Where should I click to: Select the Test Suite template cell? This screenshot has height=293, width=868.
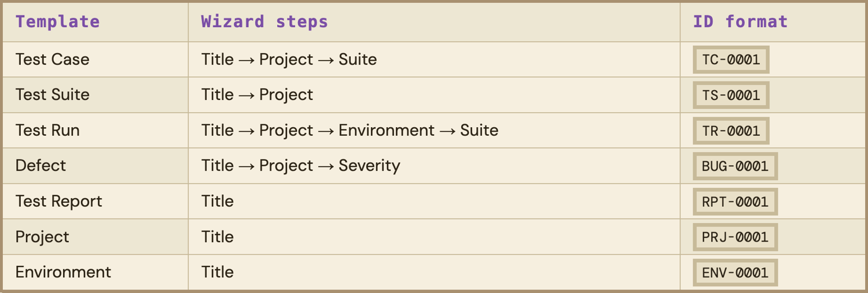click(53, 95)
